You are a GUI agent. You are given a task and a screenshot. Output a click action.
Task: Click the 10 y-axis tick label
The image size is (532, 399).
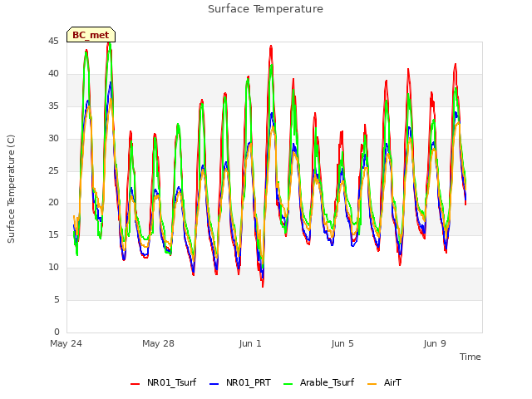(x=53, y=268)
